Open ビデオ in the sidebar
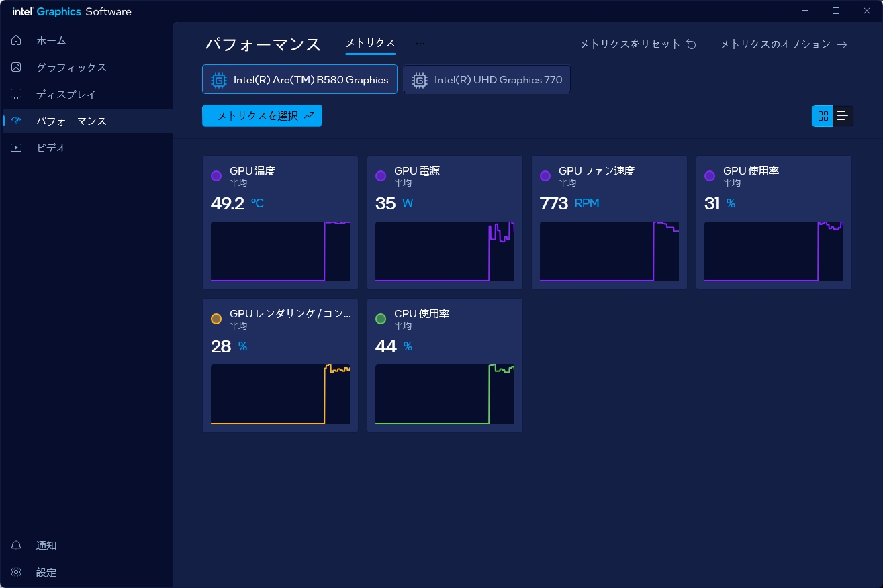The width and height of the screenshot is (883, 588). tap(87, 148)
